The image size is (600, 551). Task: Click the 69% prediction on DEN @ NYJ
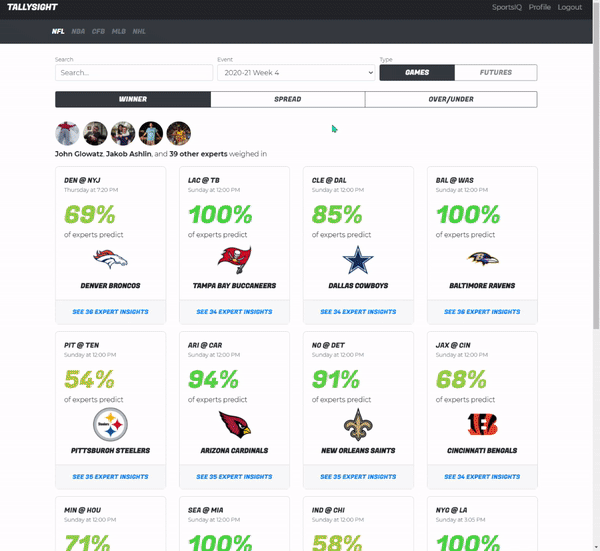(90, 214)
